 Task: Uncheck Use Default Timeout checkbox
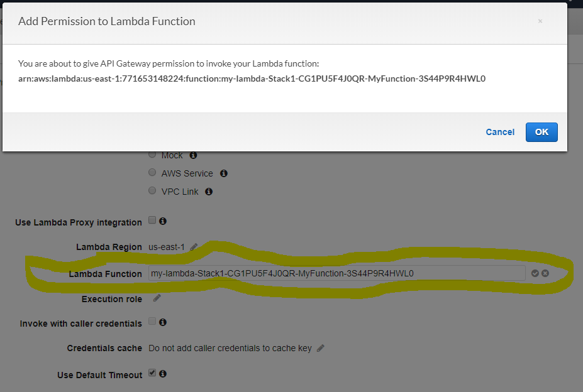point(152,373)
